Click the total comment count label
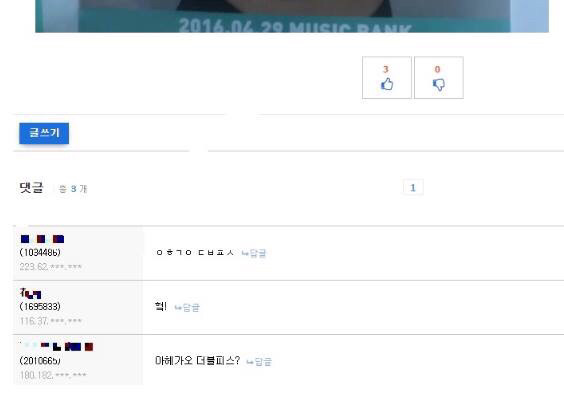The width and height of the screenshot is (564, 402). [x=73, y=189]
